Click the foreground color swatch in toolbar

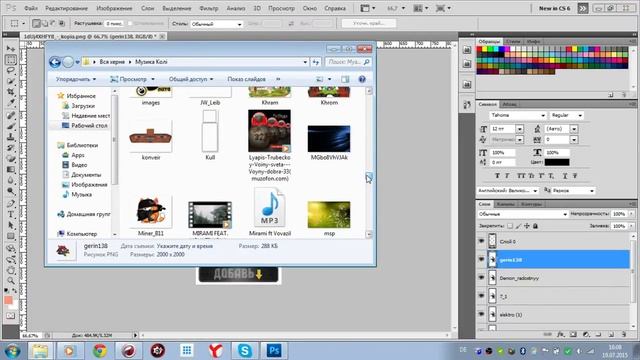point(8,300)
